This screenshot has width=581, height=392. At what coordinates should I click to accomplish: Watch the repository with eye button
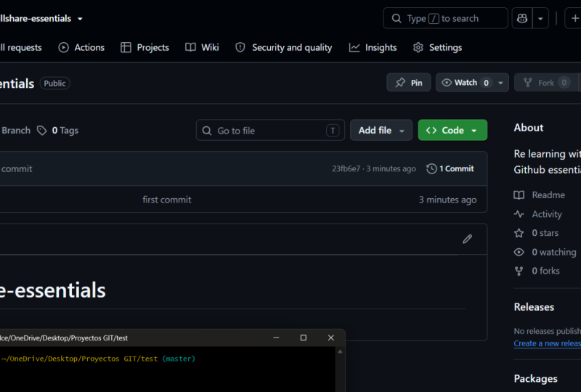coord(465,83)
